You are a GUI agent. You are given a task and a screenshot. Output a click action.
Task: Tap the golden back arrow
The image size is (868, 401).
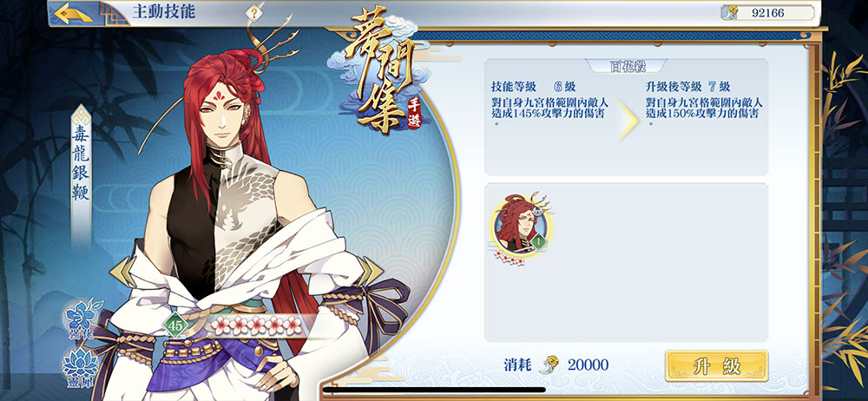pyautogui.click(x=73, y=13)
